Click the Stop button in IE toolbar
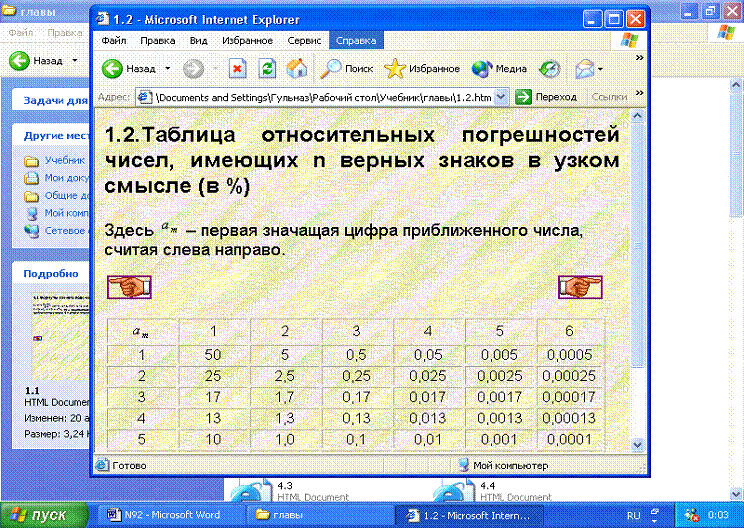Image resolution: width=744 pixels, height=528 pixels. (237, 69)
